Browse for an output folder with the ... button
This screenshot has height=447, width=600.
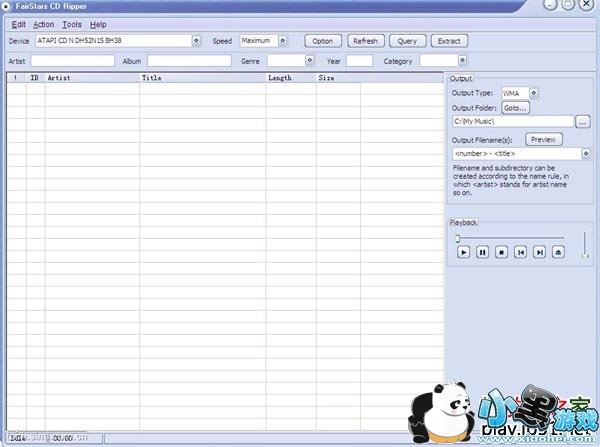coord(582,122)
